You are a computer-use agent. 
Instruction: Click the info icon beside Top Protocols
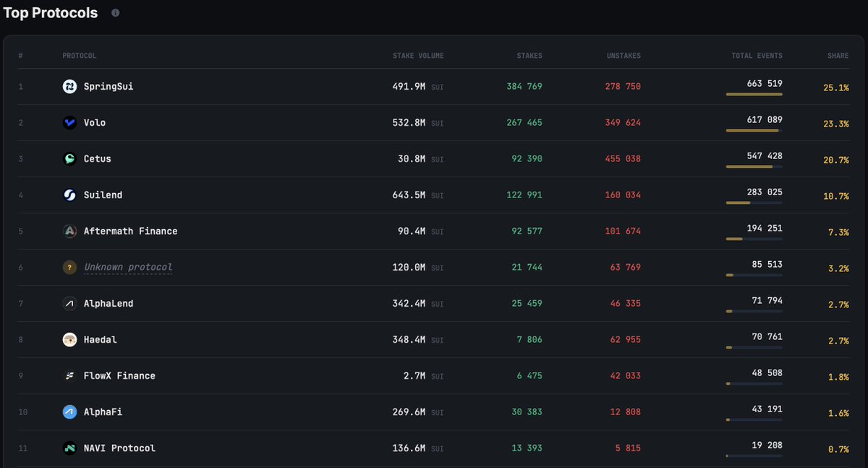tap(115, 13)
